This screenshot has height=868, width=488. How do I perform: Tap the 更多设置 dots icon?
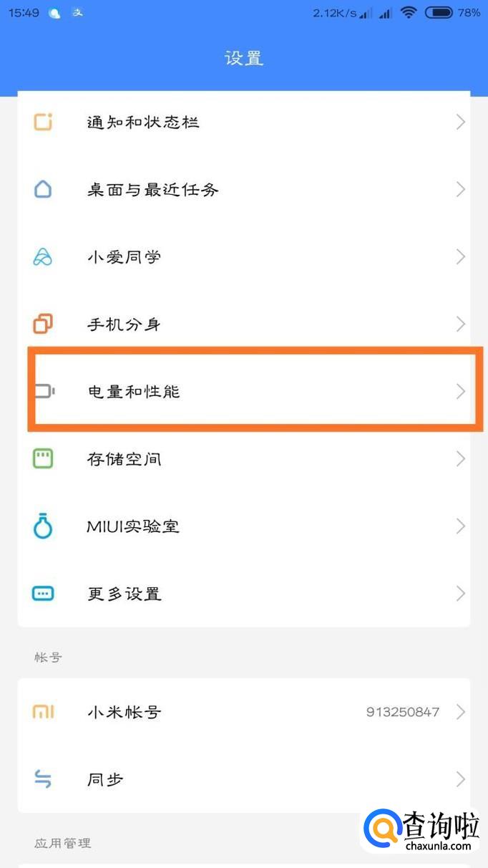(43, 594)
